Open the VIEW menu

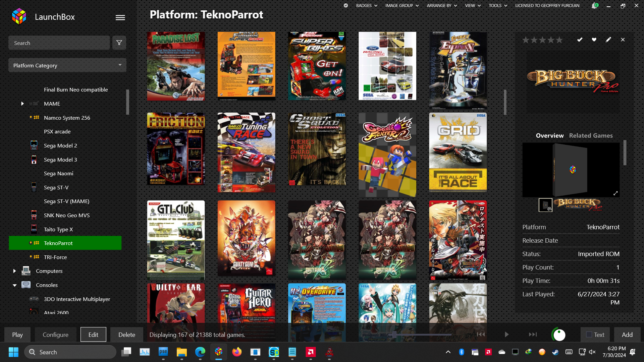pyautogui.click(x=473, y=6)
